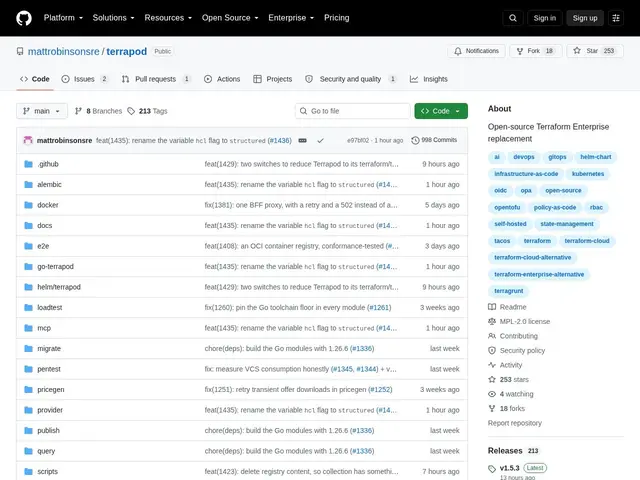Click the commit status checkmark icon
The image size is (640, 480).
(x=320, y=140)
